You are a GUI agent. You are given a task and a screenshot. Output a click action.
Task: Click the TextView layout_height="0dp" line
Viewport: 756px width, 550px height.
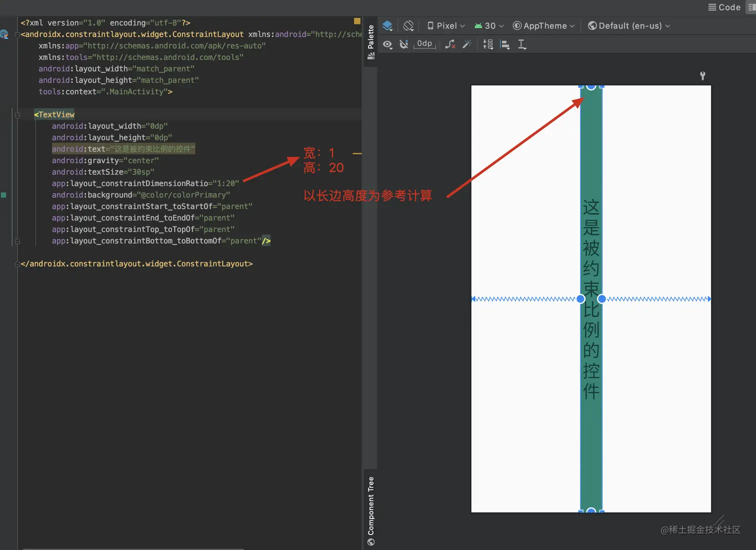coord(112,137)
